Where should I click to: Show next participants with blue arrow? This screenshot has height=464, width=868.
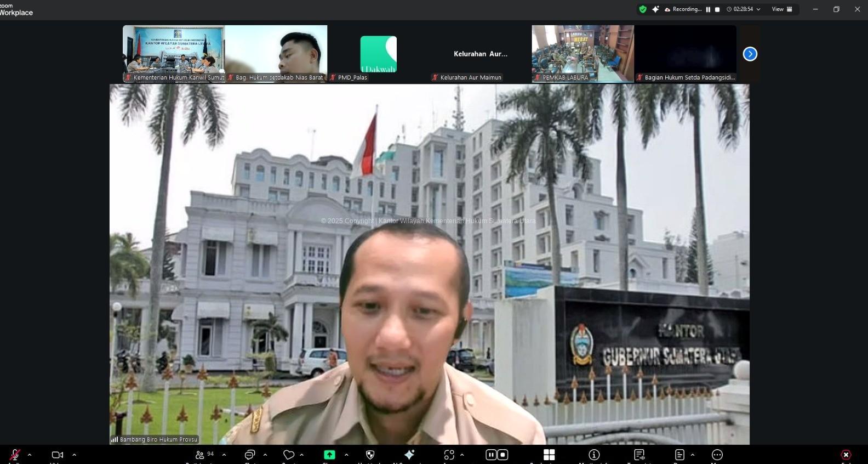(750, 54)
